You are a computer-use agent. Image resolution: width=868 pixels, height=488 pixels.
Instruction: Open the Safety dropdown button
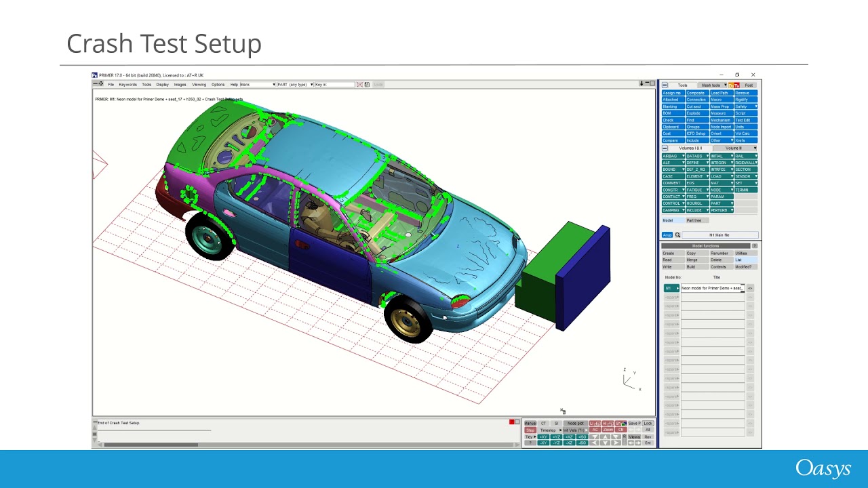click(x=746, y=106)
